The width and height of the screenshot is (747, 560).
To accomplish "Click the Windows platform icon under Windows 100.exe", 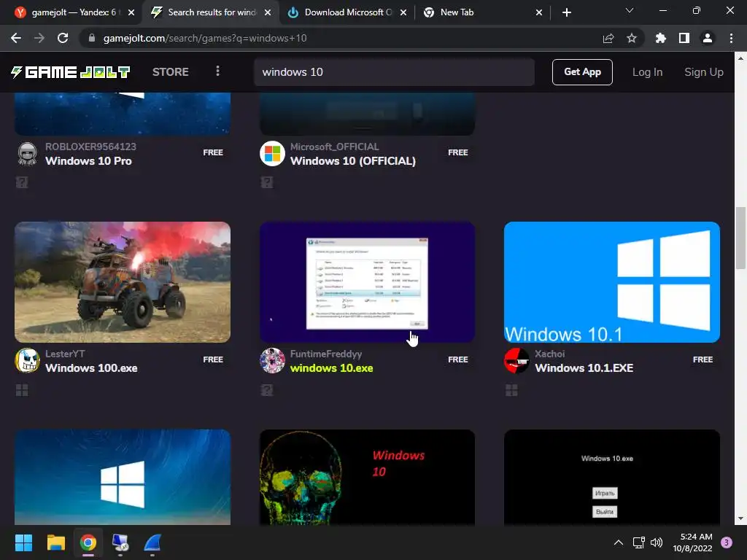I will 22,391.
